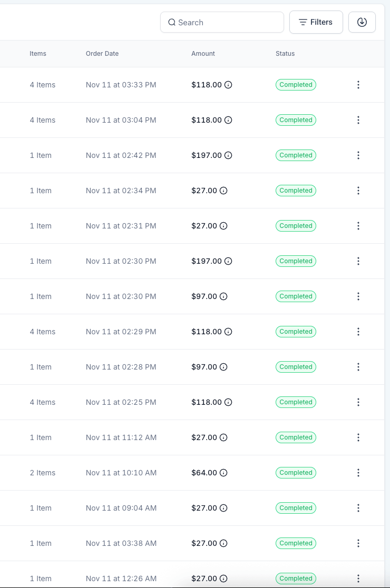The height and width of the screenshot is (588, 390).
Task: Click the download export icon button
Action: (362, 22)
